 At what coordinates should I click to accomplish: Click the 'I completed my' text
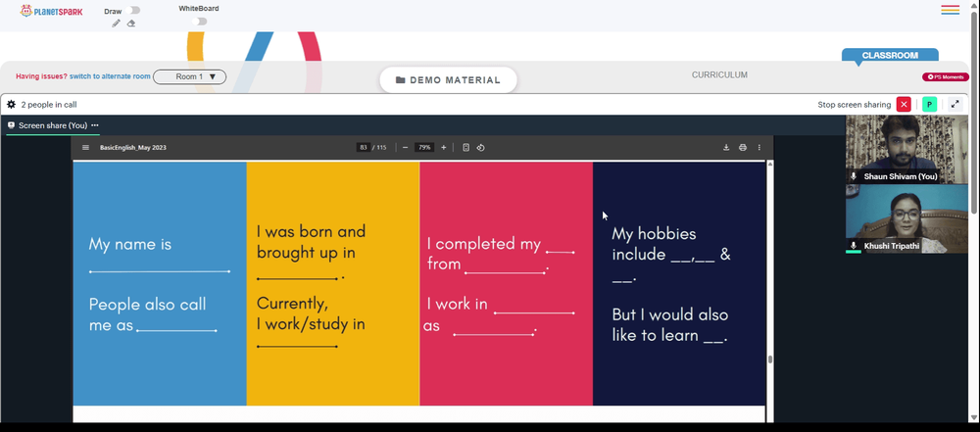click(x=484, y=243)
